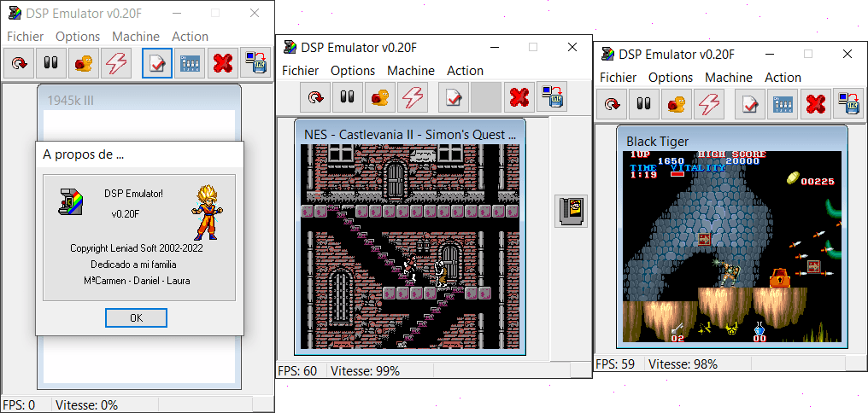Open Machine menu in Black Tiger window
This screenshot has width=868, height=413.
[729, 78]
